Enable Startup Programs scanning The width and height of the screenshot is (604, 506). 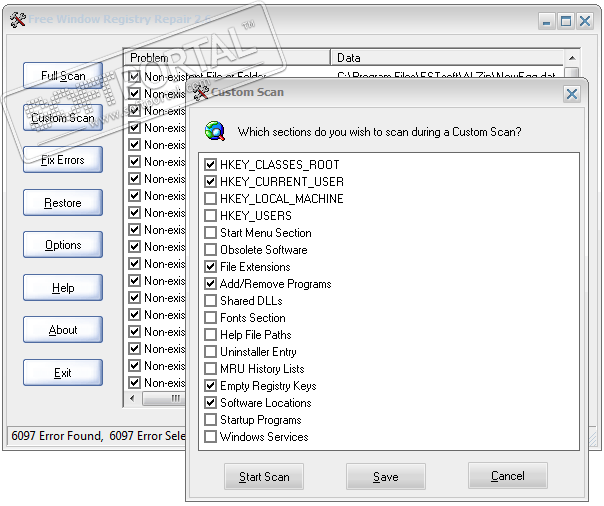tap(210, 420)
